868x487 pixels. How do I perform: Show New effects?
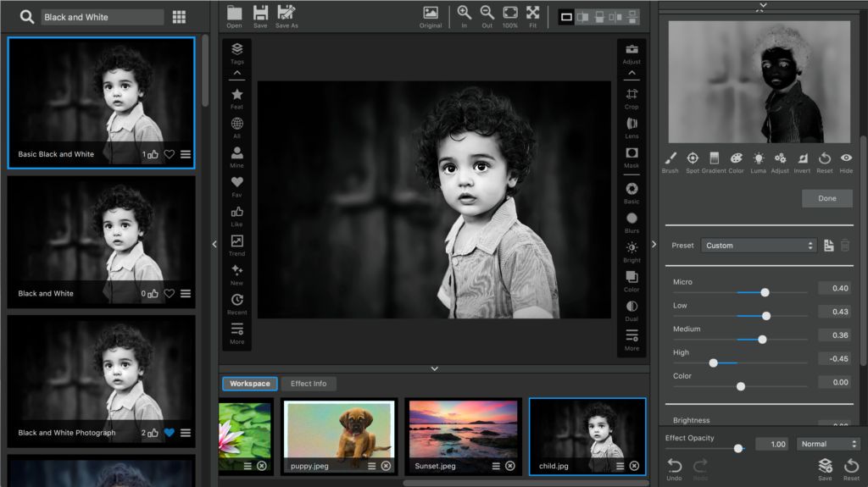pyautogui.click(x=237, y=274)
